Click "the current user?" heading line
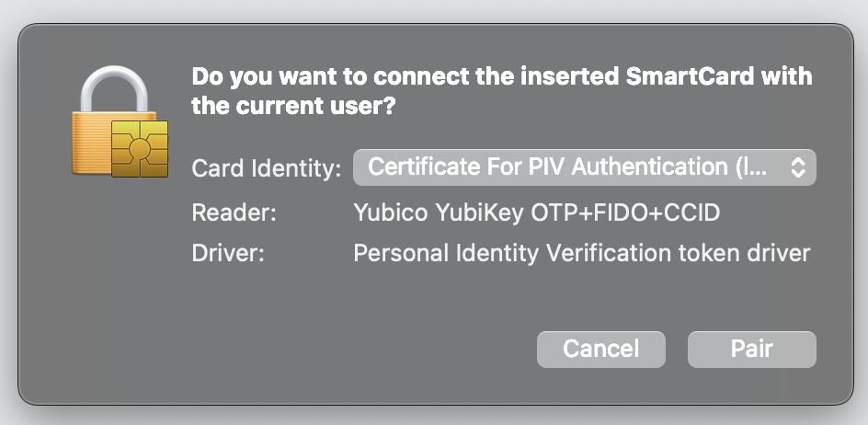This screenshot has height=425, width=868. (293, 106)
